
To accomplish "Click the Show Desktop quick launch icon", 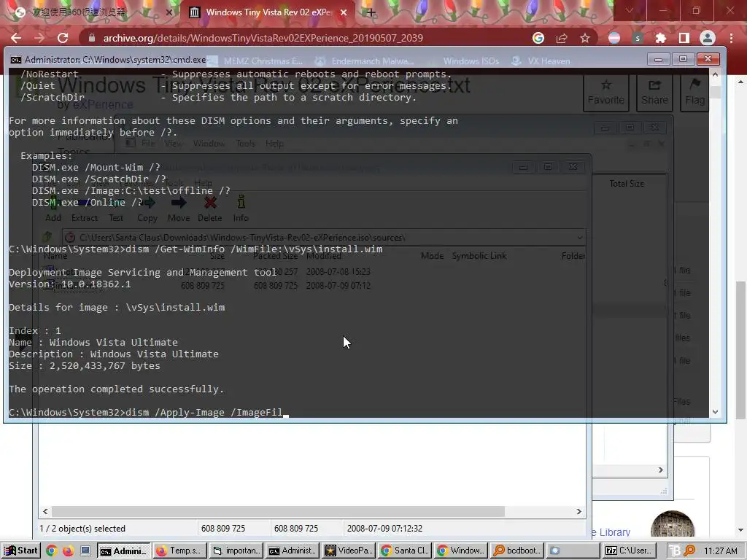I will (85, 551).
